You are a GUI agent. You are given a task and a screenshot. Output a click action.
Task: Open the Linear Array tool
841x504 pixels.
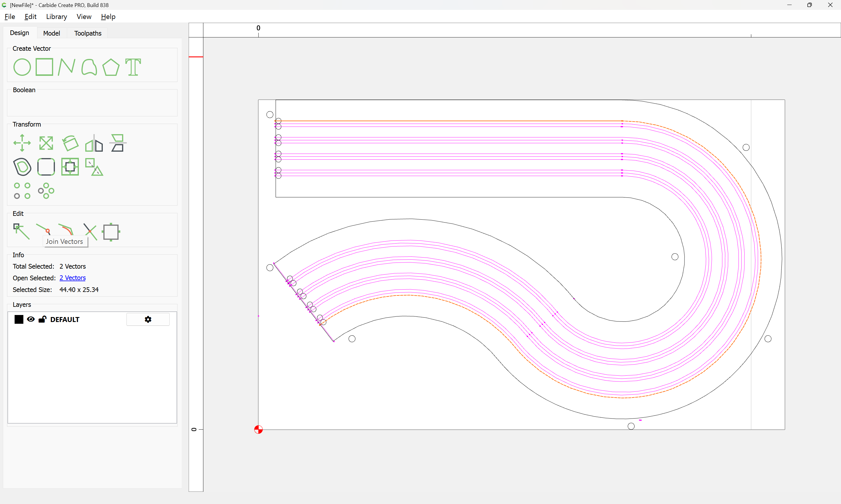(22, 190)
